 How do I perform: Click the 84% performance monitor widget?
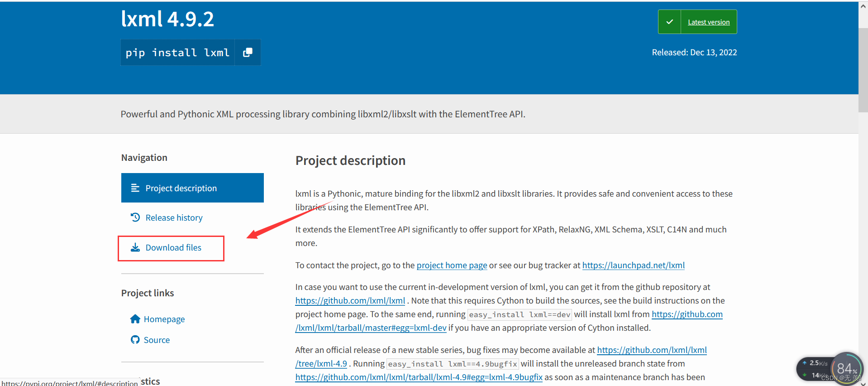point(846,368)
